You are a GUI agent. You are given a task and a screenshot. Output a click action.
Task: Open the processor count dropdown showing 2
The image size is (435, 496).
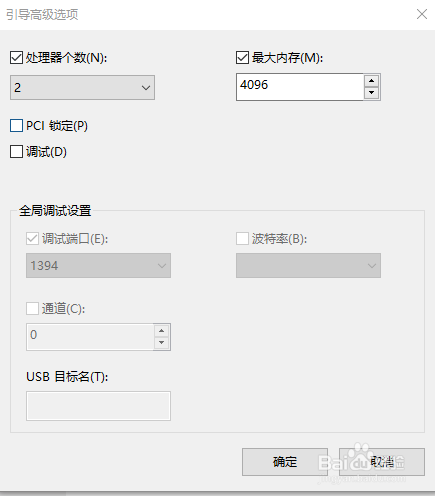[82, 88]
